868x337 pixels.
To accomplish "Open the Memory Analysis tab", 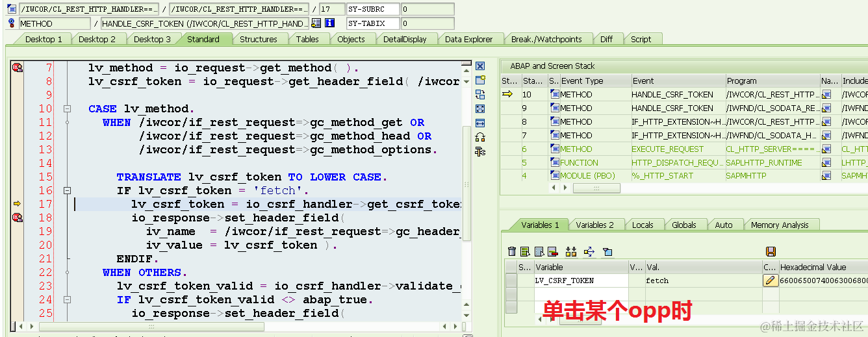I will point(780,225).
